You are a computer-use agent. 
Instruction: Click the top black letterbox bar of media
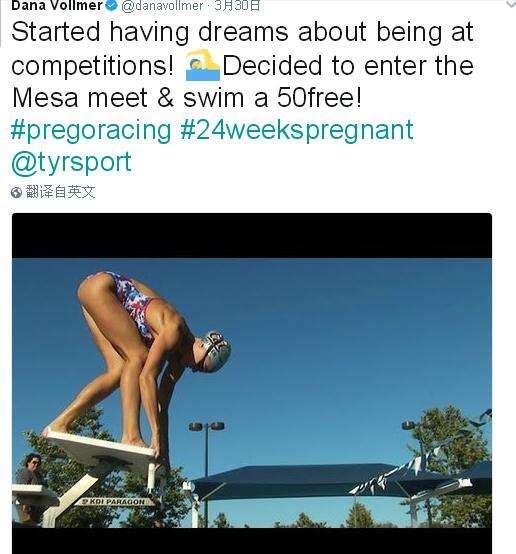pyautogui.click(x=252, y=236)
